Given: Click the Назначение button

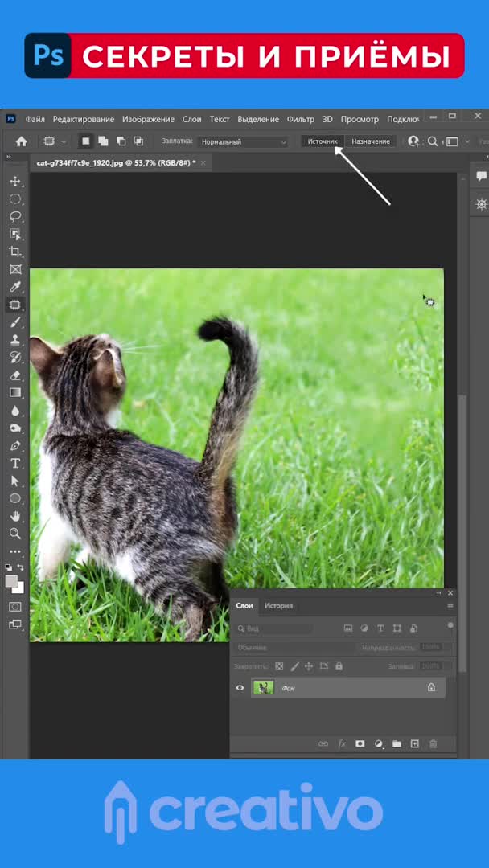Looking at the screenshot, I should pyautogui.click(x=371, y=141).
